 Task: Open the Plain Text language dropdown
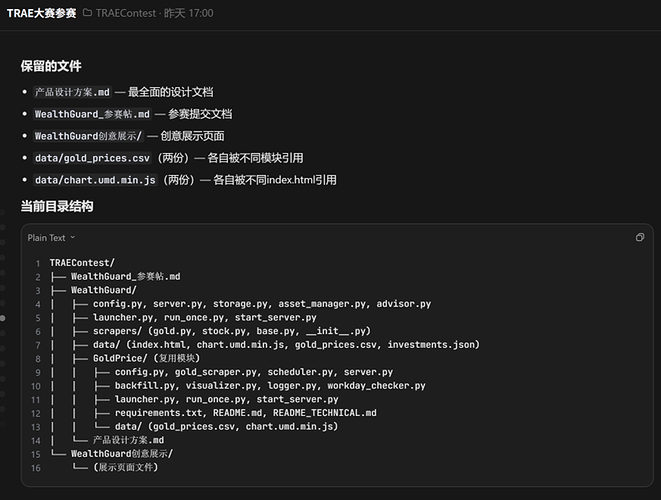coord(51,238)
